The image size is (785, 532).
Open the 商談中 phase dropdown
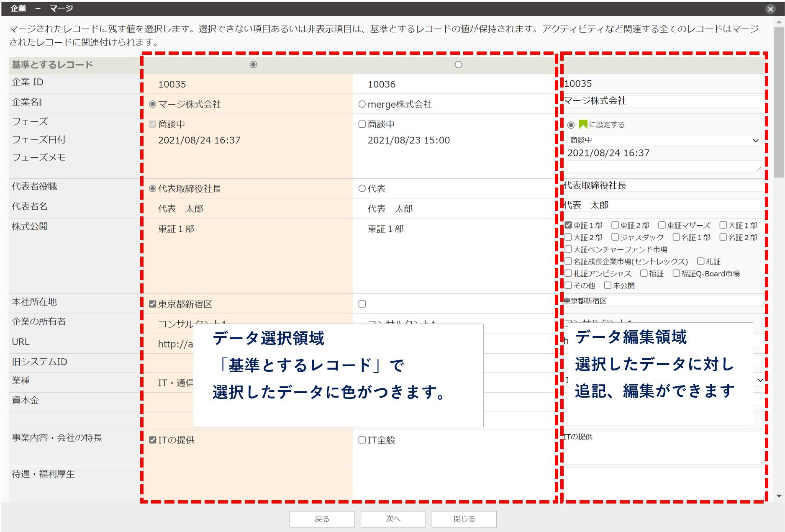tap(663, 140)
